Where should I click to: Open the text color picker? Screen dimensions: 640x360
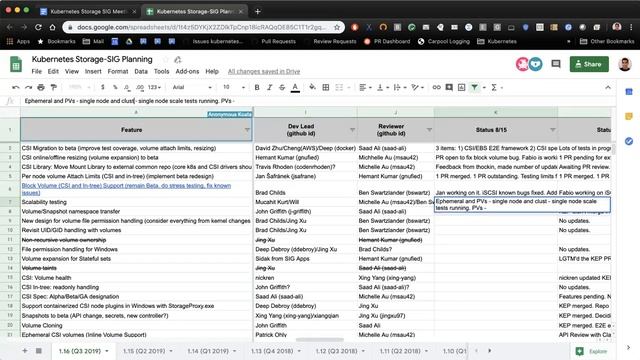tap(295, 87)
